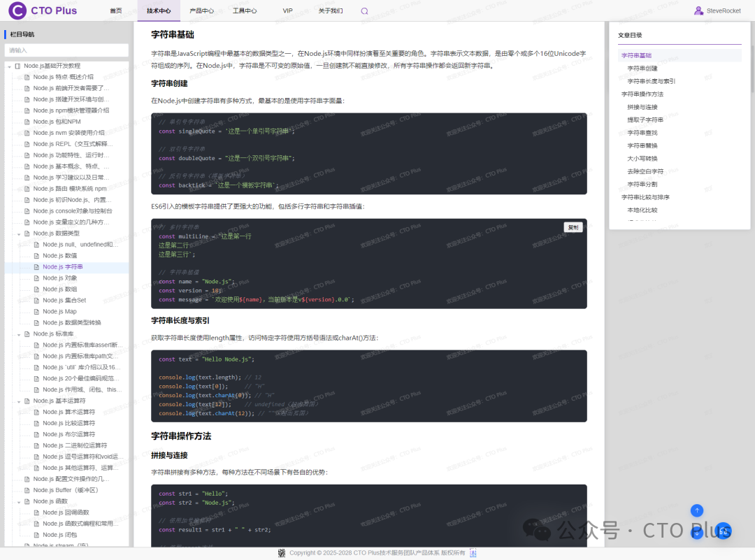Collapse the Node.js 函数 tree node
Viewport: 755px width, 560px height.
click(x=20, y=502)
